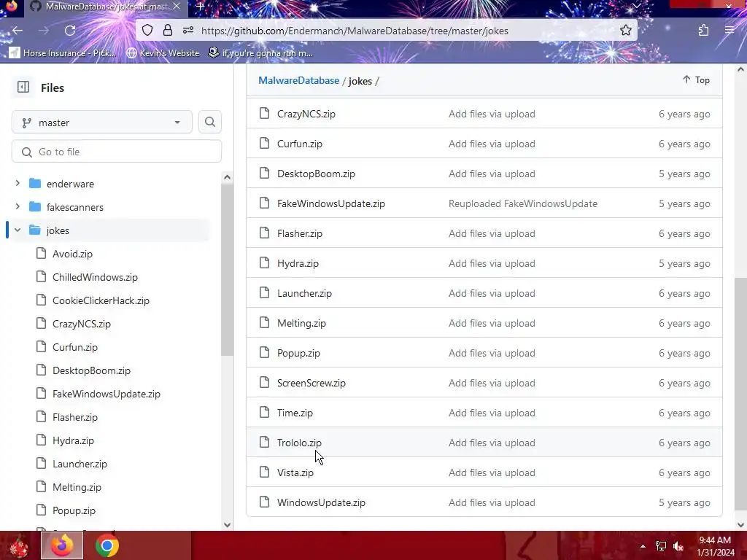Open Flasher.zip in the sidebar tree

click(x=75, y=417)
